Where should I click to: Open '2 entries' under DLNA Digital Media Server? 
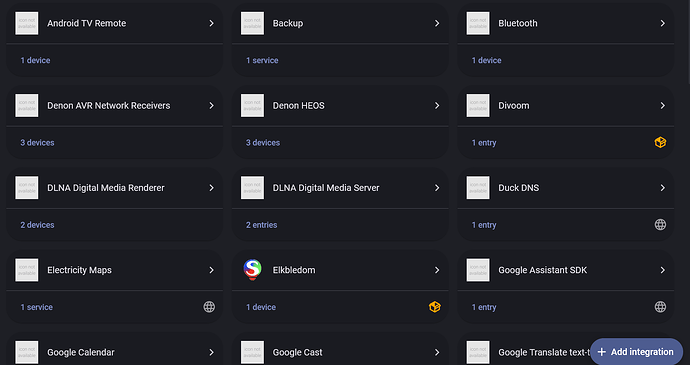261,225
